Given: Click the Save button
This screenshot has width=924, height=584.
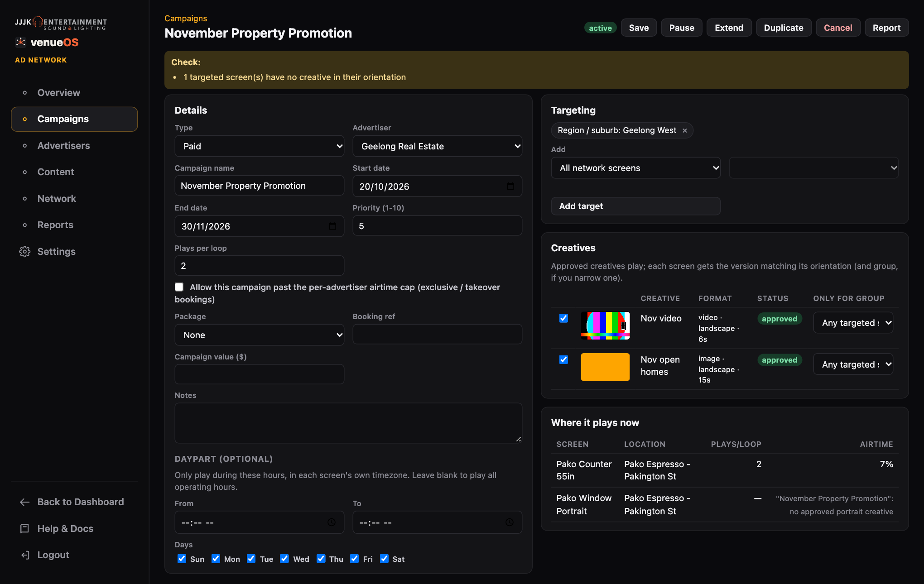Looking at the screenshot, I should click(x=639, y=28).
